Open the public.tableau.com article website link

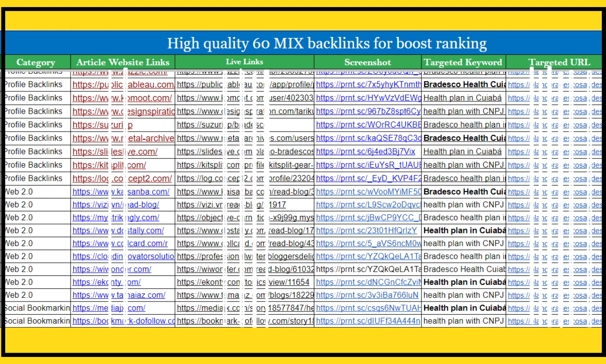(x=123, y=85)
